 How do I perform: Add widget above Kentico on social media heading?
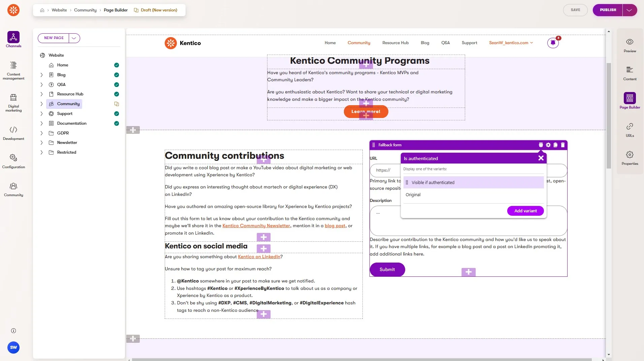264,237
